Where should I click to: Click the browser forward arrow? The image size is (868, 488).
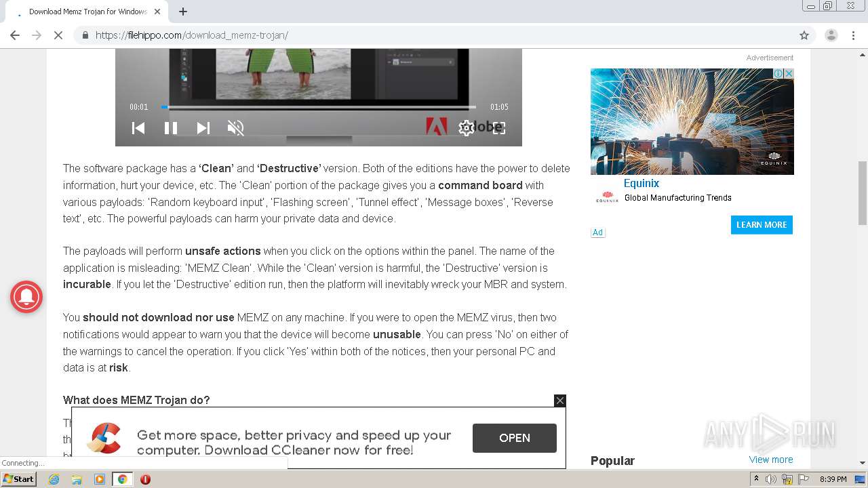(x=37, y=35)
